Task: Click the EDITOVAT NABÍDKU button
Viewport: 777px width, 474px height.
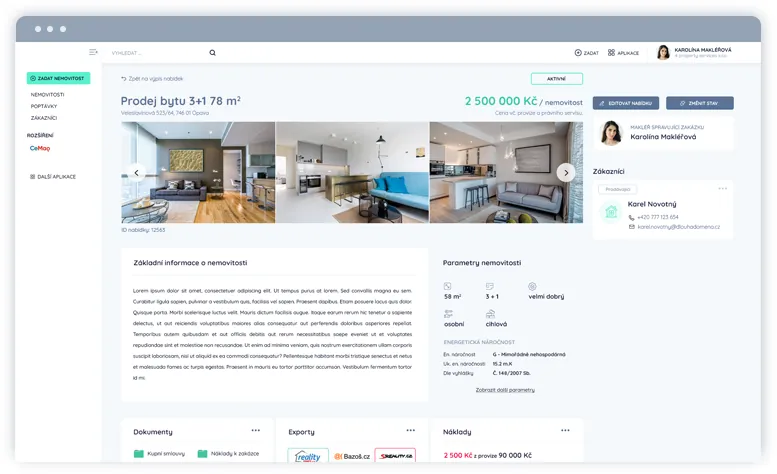Action: click(625, 103)
